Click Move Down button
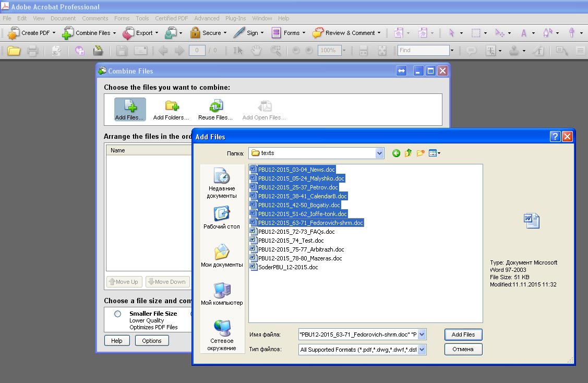The height and width of the screenshot is (383, 588). click(x=167, y=282)
